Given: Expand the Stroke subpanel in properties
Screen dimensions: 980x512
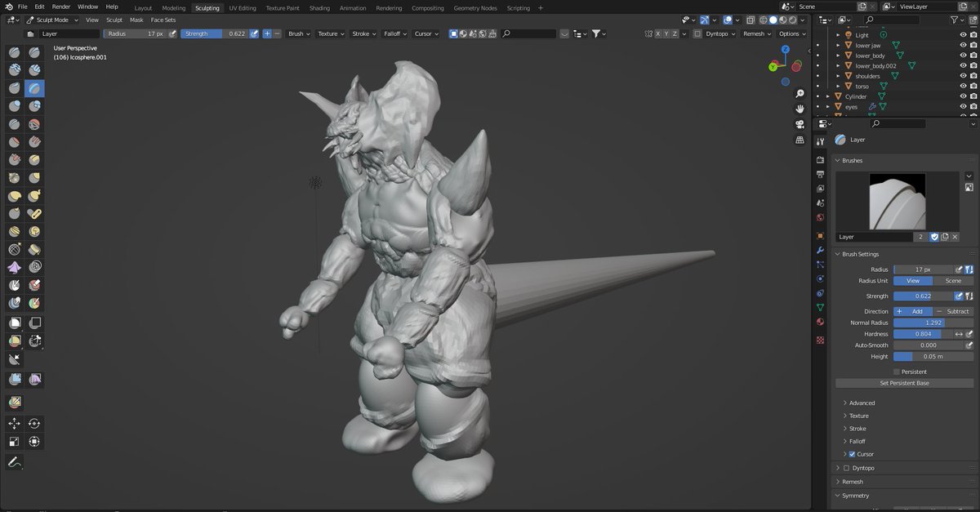Looking at the screenshot, I should click(857, 429).
